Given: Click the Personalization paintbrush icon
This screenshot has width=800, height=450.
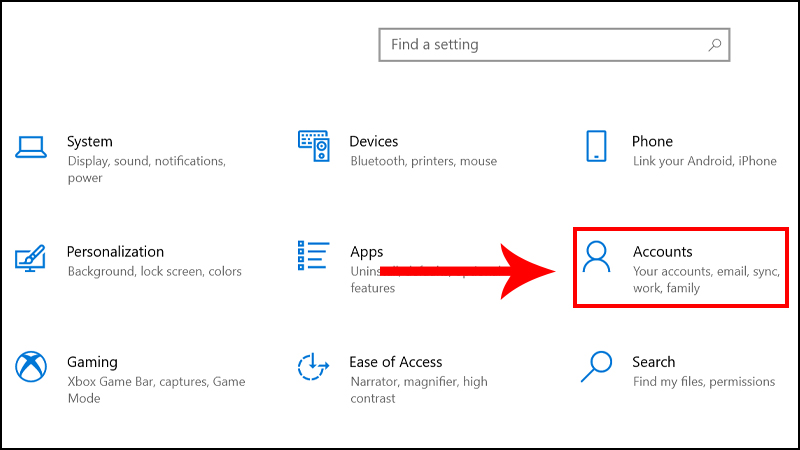Looking at the screenshot, I should pyautogui.click(x=32, y=257).
